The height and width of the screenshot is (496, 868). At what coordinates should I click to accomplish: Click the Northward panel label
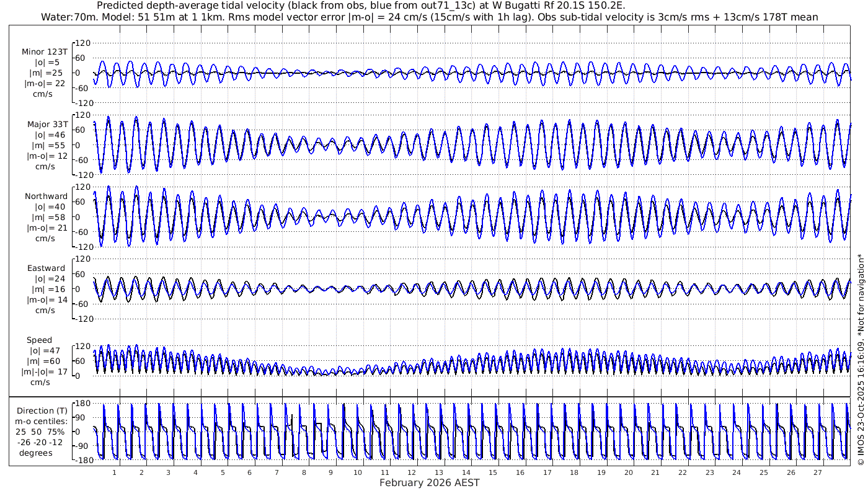coord(46,197)
